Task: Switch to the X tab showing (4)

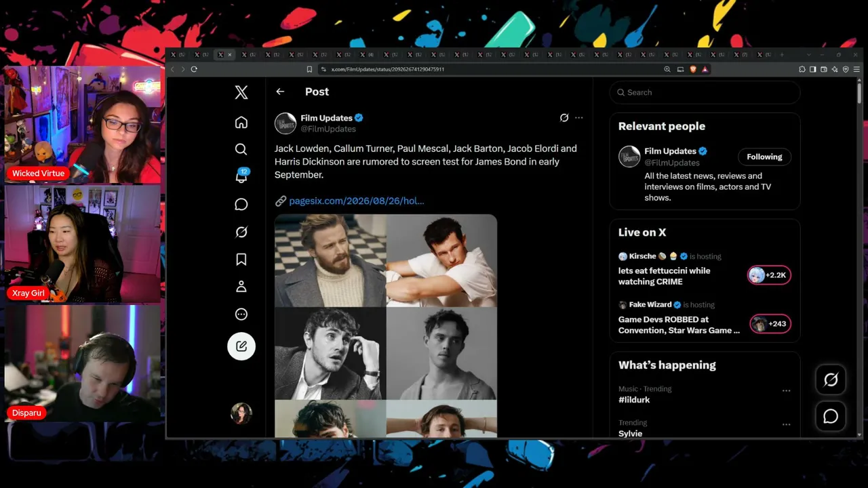Action: (366, 55)
